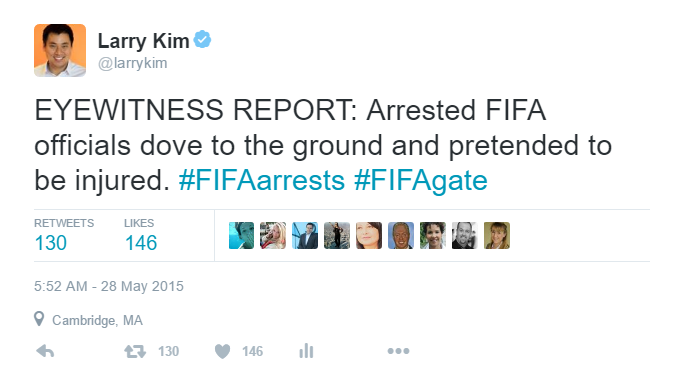Click the reply arrow icon
The image size is (682, 386).
click(x=45, y=351)
